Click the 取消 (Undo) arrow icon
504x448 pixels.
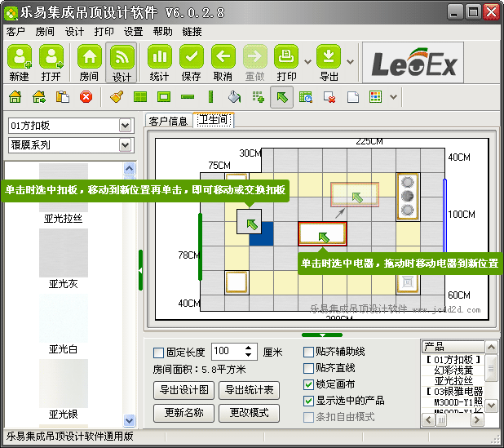click(223, 58)
